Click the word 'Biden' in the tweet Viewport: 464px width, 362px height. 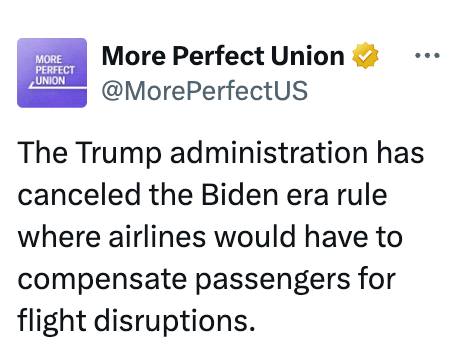[240, 195]
